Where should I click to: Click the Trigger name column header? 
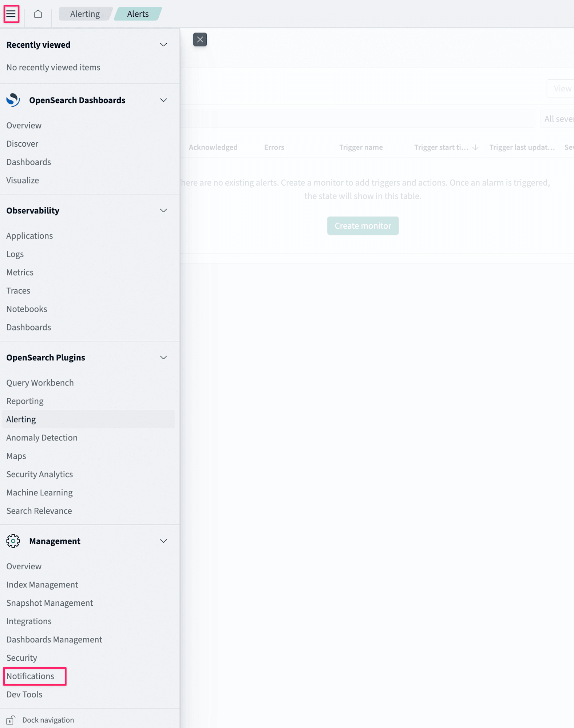(361, 147)
